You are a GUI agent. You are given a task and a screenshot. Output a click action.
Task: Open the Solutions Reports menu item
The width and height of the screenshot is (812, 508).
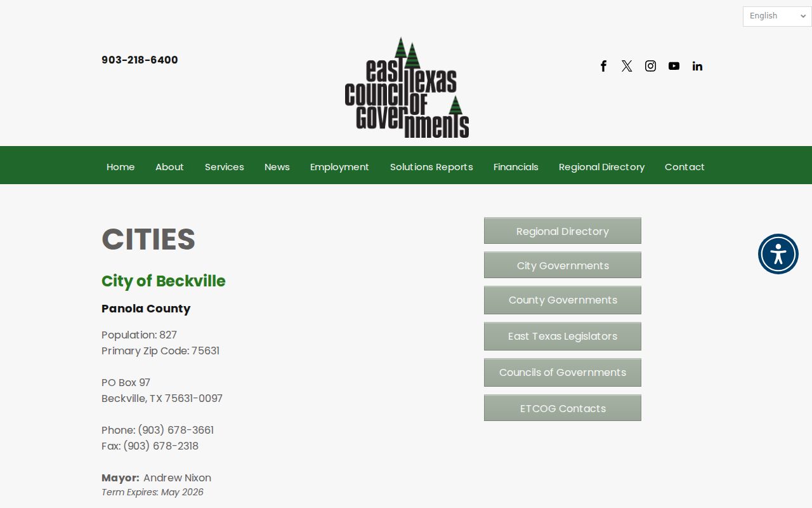[x=431, y=167]
